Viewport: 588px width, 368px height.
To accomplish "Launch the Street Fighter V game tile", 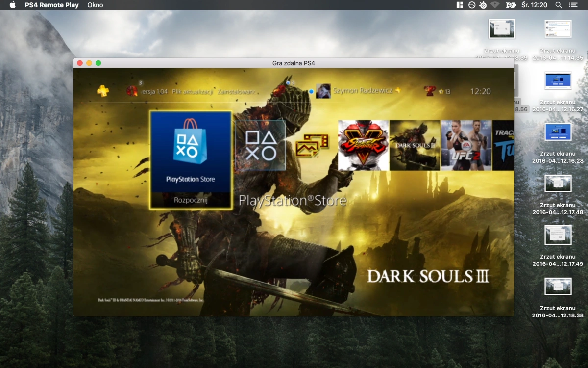I will [364, 145].
